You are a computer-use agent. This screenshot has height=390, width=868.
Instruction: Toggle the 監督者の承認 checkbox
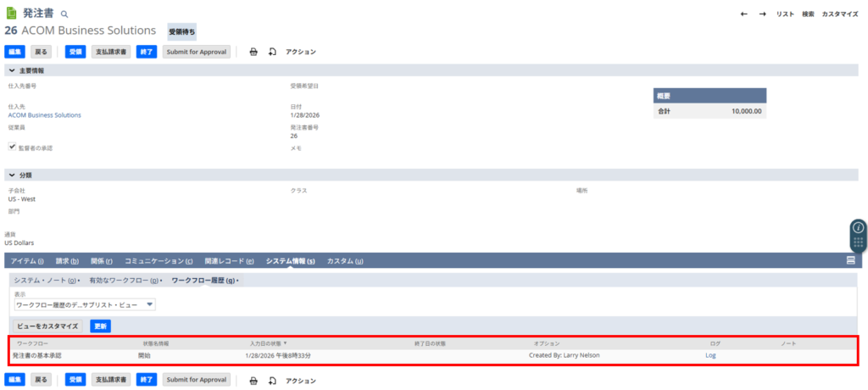tap(12, 147)
